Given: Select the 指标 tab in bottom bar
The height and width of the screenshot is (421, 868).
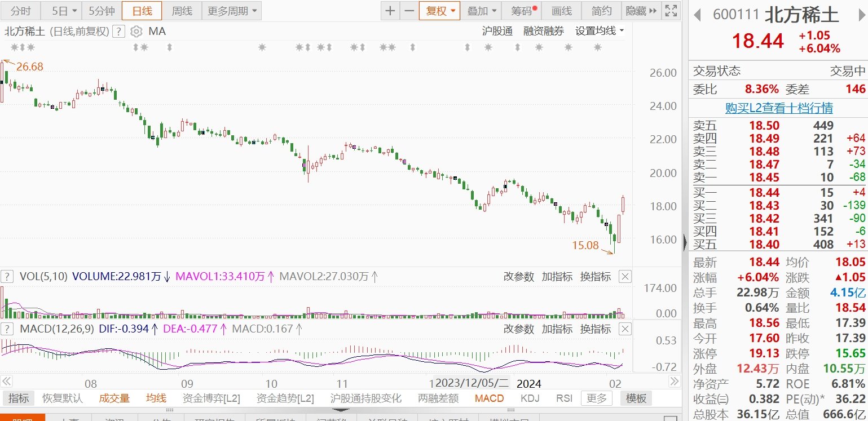Looking at the screenshot, I should click(x=19, y=398).
